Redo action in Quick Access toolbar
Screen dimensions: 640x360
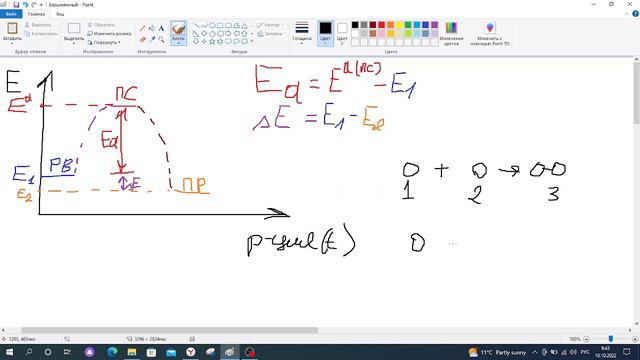coord(34,5)
